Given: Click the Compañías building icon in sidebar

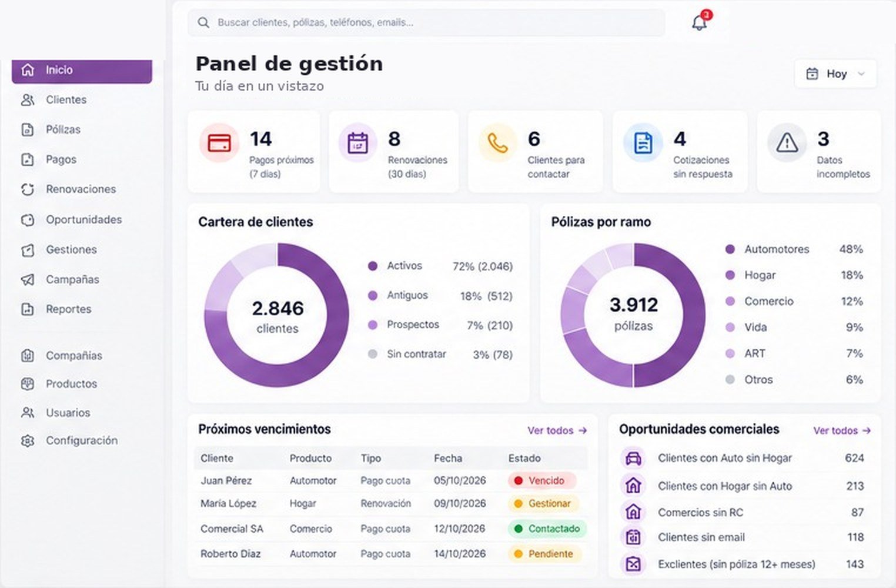Looking at the screenshot, I should coord(28,356).
